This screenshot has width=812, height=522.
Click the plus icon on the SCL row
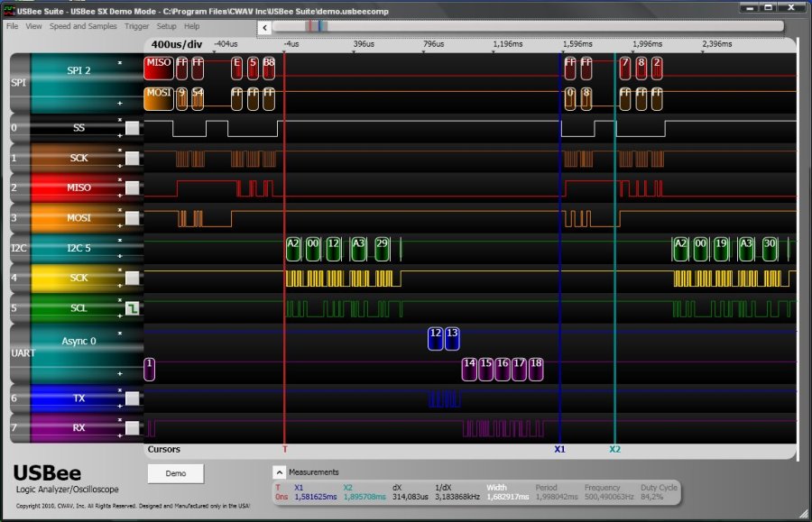point(120,316)
